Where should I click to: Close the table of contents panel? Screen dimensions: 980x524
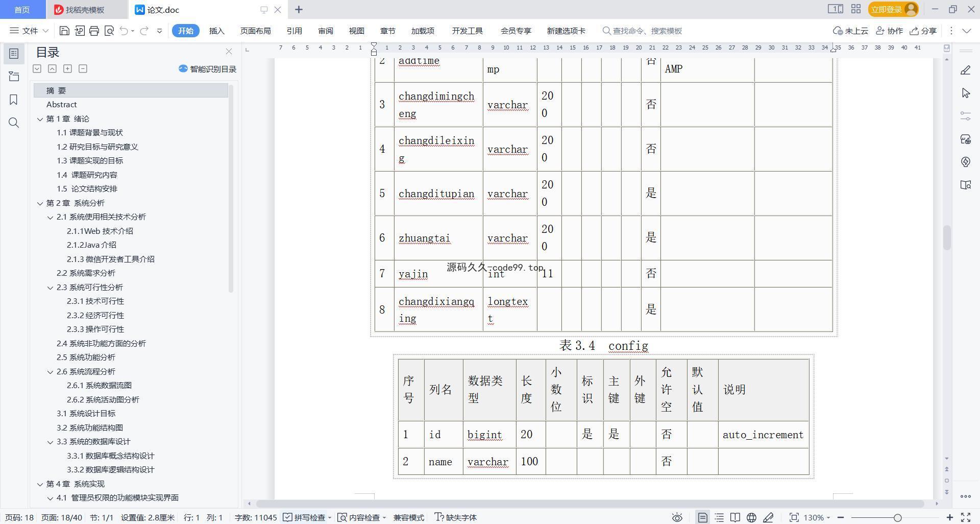coord(229,52)
